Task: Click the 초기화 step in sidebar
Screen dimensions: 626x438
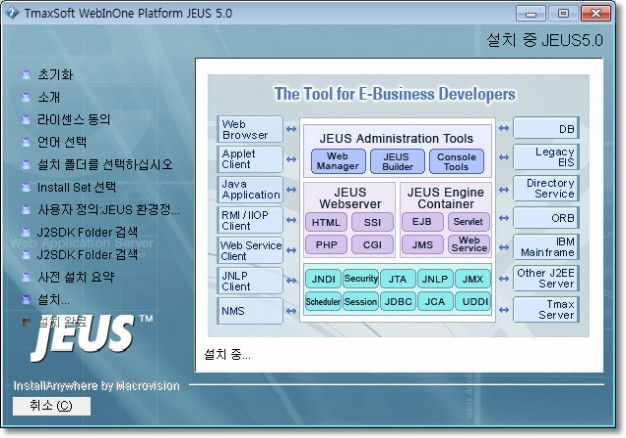Action: coord(55,75)
